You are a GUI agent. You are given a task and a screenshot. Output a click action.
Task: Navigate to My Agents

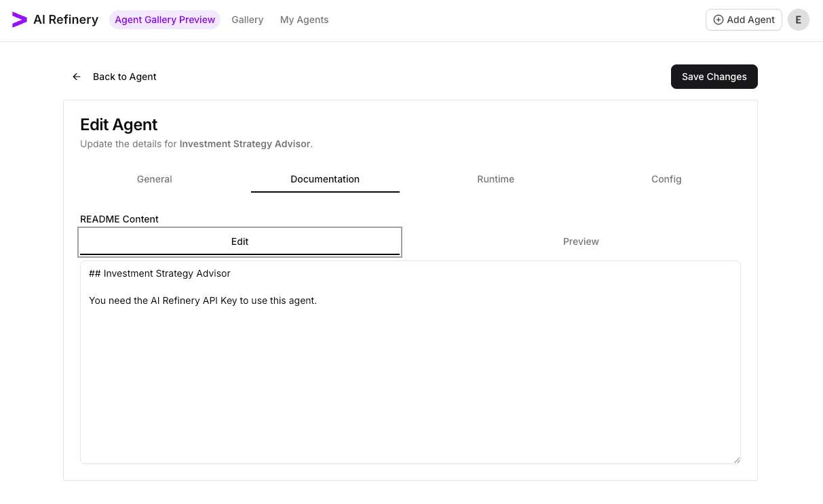304,20
